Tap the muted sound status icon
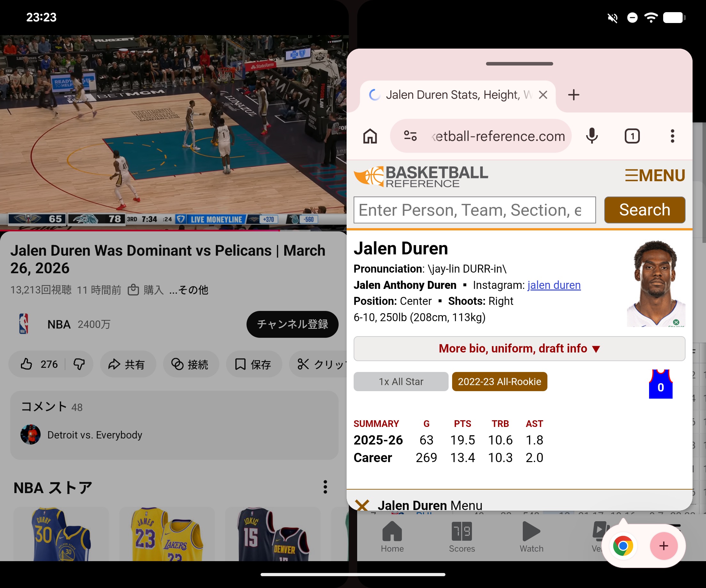This screenshot has width=706, height=588. coord(613,18)
